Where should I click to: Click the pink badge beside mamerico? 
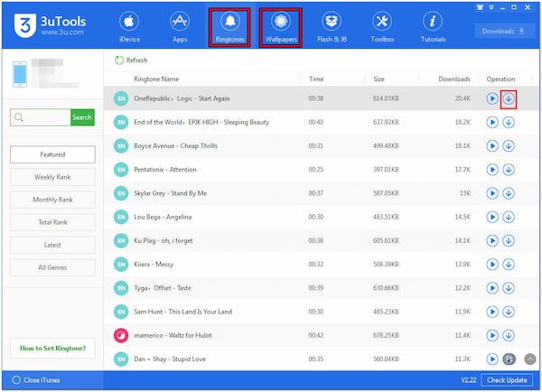click(121, 335)
